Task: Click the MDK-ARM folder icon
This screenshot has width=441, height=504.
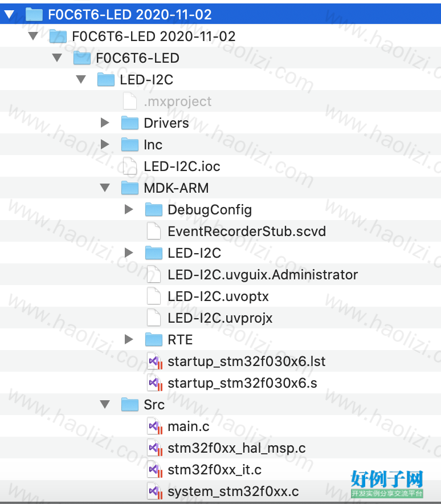Action: 130,188
